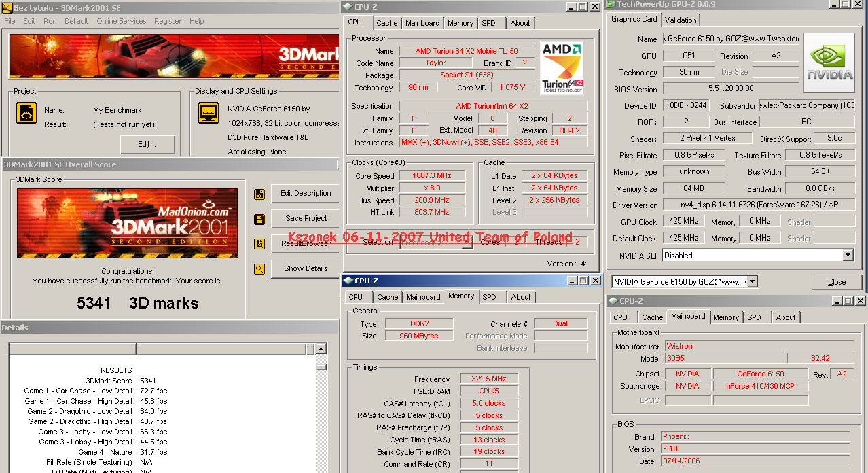Click the Mainboard CPU-Z window title icon
This screenshot has height=473, width=868.
[x=613, y=301]
